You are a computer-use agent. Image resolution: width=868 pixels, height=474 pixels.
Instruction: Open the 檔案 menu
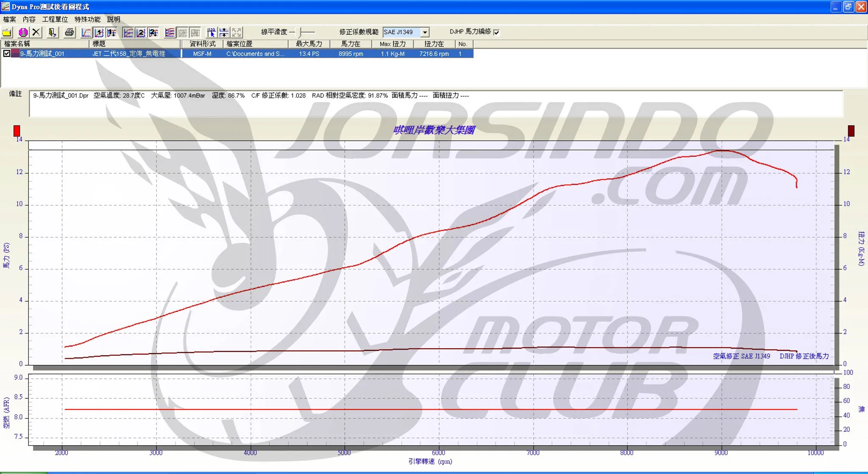coord(9,19)
